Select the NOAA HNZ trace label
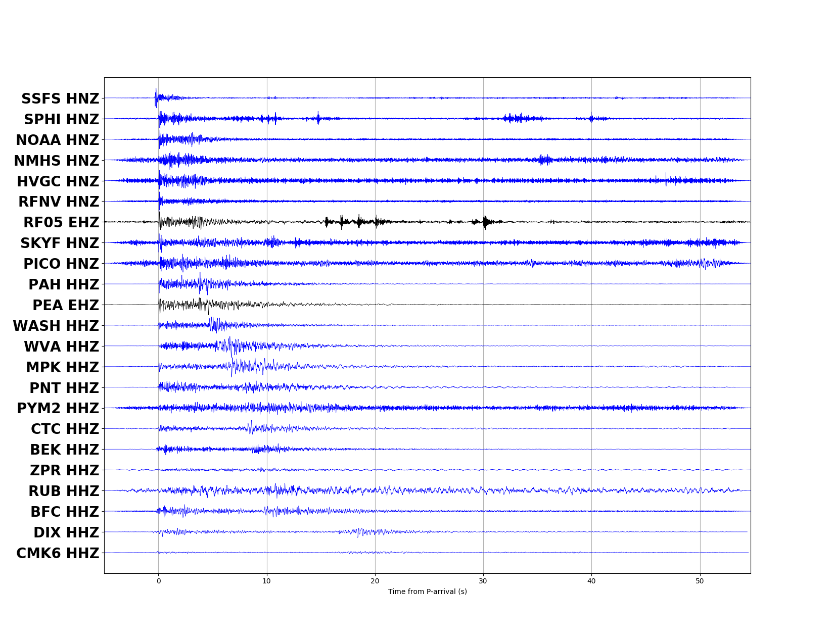The height and width of the screenshot is (644, 834). click(57, 140)
